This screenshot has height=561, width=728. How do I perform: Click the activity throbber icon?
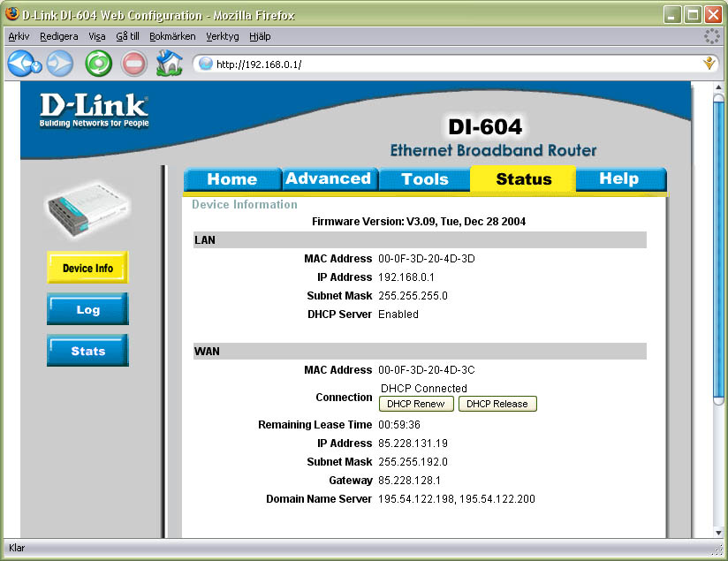pos(711,36)
